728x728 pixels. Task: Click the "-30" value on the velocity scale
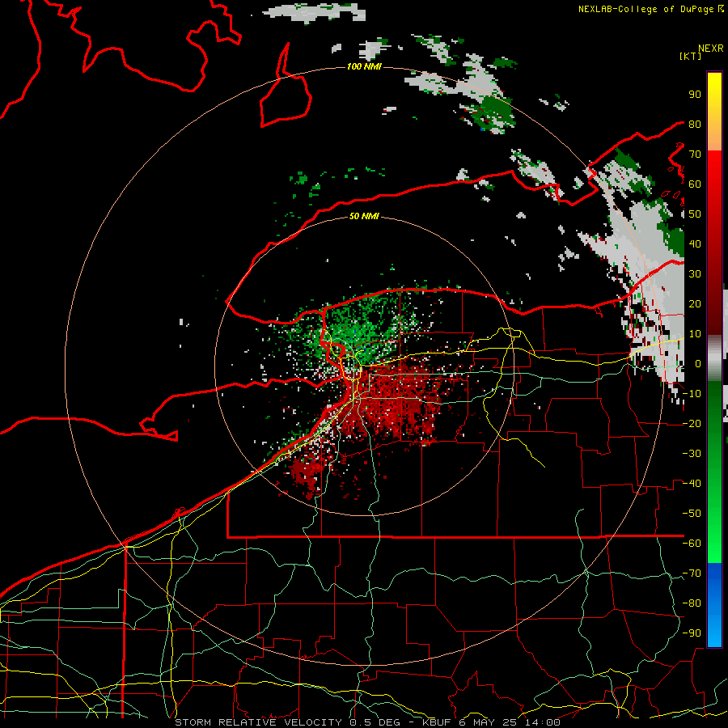[x=692, y=454]
